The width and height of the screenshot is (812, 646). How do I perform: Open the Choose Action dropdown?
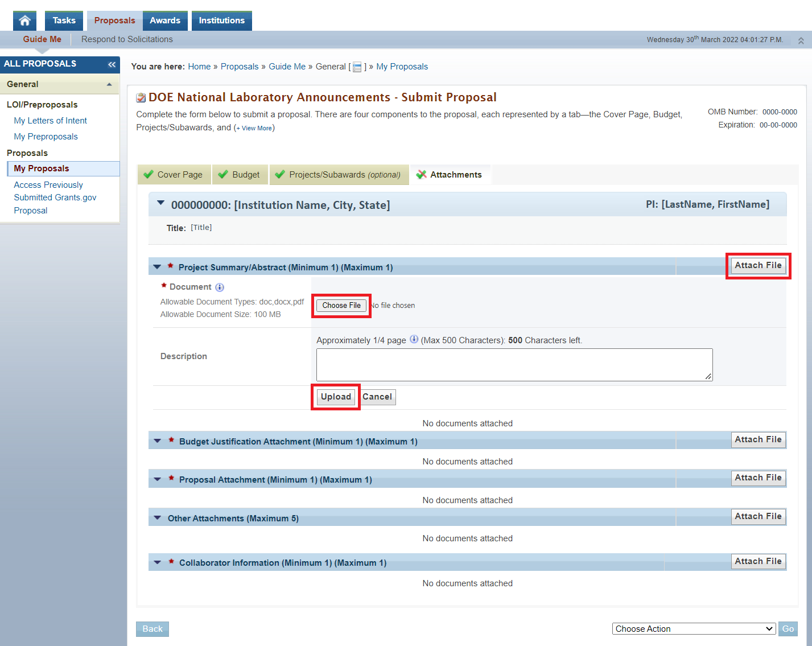694,628
